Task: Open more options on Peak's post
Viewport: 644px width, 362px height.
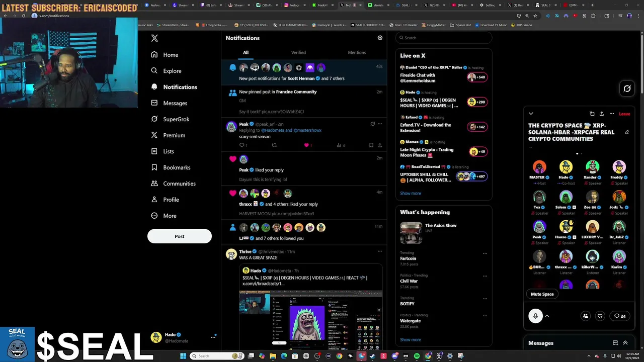Action: (x=380, y=124)
